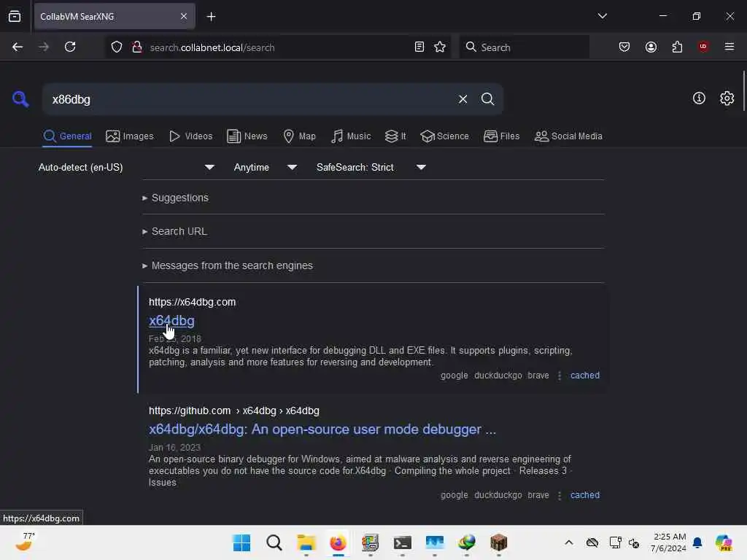The height and width of the screenshot is (560, 747).
Task: Switch to the Images category
Action: 130,136
